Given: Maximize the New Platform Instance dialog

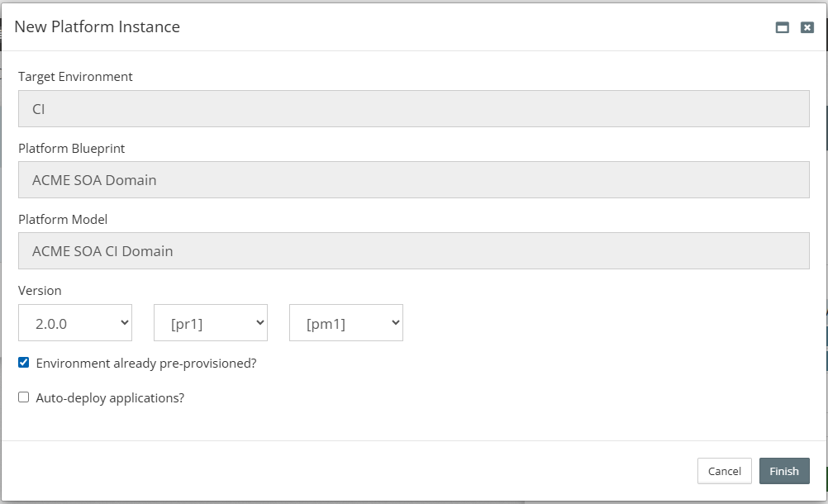Looking at the screenshot, I should (783, 27).
